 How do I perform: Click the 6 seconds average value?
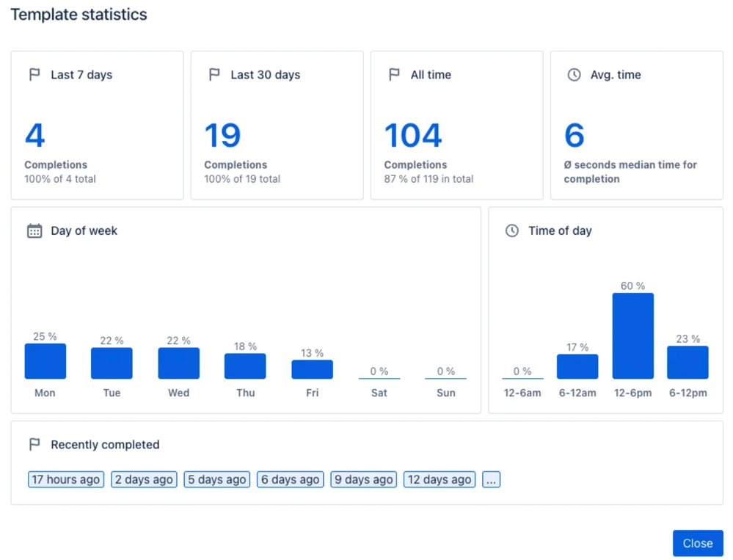click(x=575, y=136)
